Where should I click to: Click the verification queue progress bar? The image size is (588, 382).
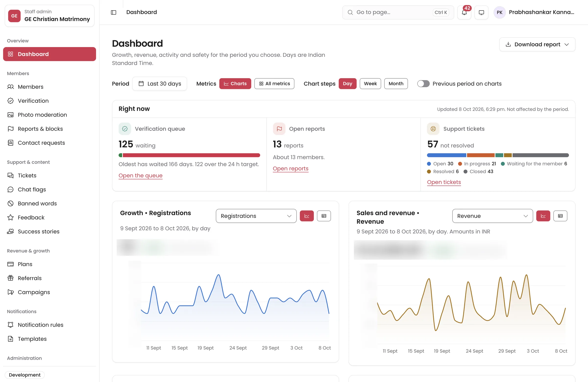[x=189, y=155]
